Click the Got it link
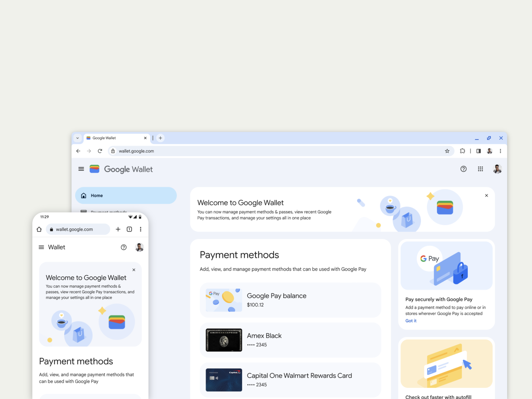This screenshot has height=399, width=532. [x=411, y=321]
